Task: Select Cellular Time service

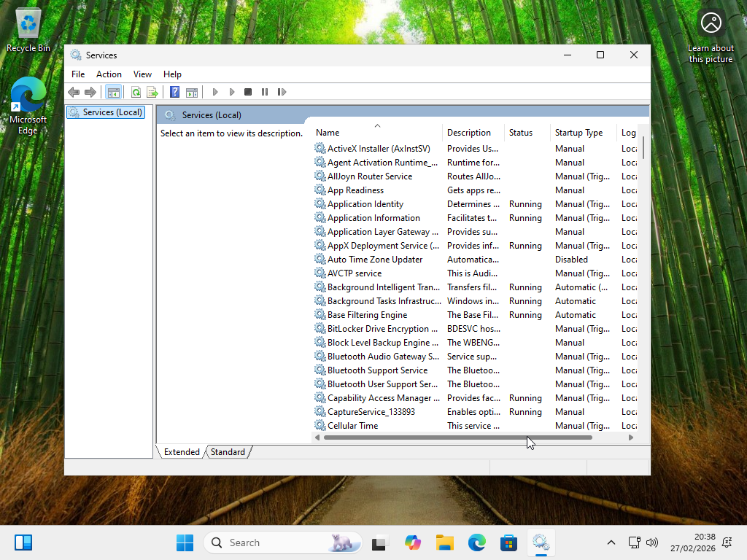Action: point(475,425)
